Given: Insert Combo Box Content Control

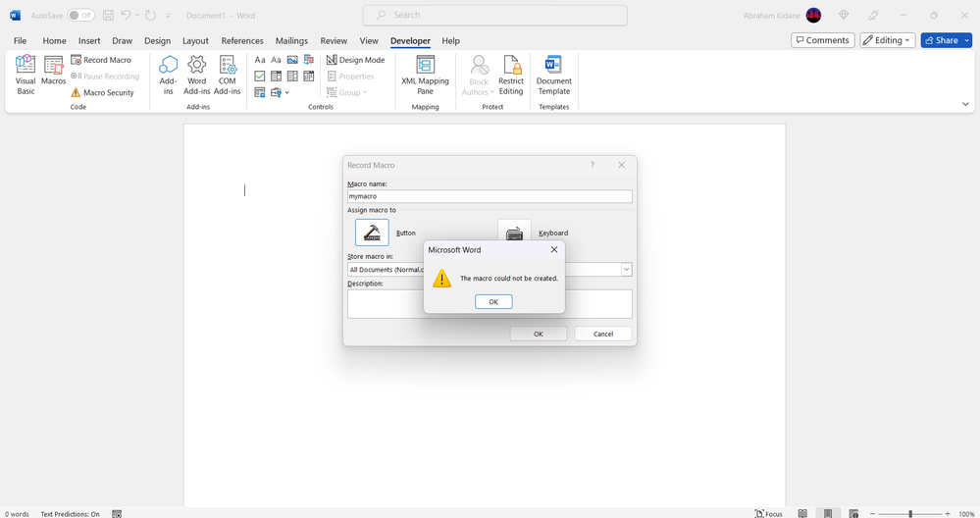Looking at the screenshot, I should pos(277,77).
